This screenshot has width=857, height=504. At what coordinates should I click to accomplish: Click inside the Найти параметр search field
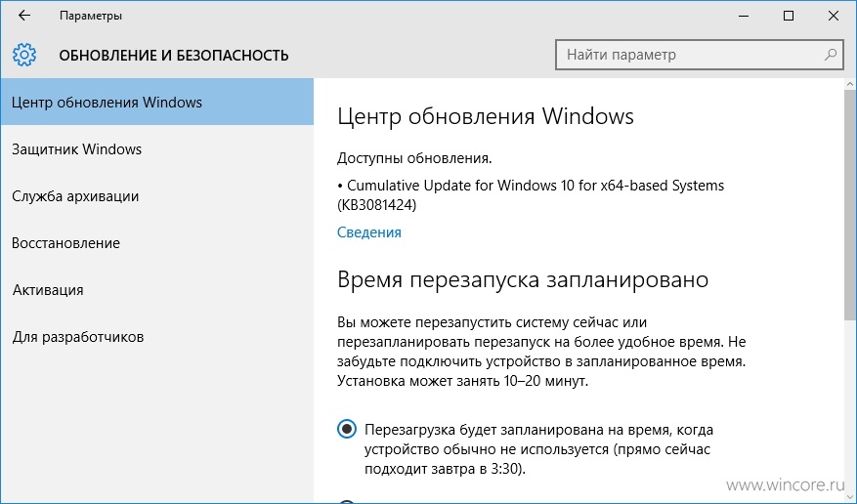pyautogui.click(x=699, y=55)
